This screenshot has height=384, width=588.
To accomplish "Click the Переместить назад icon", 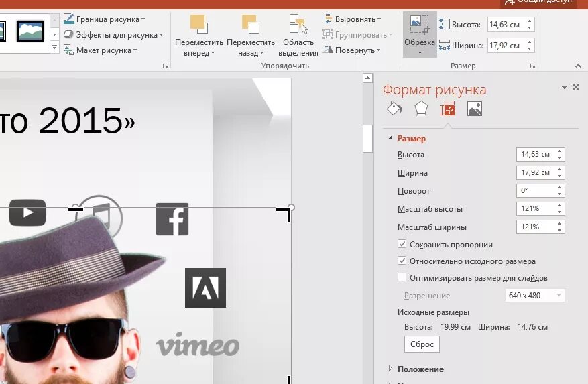I will point(251,24).
